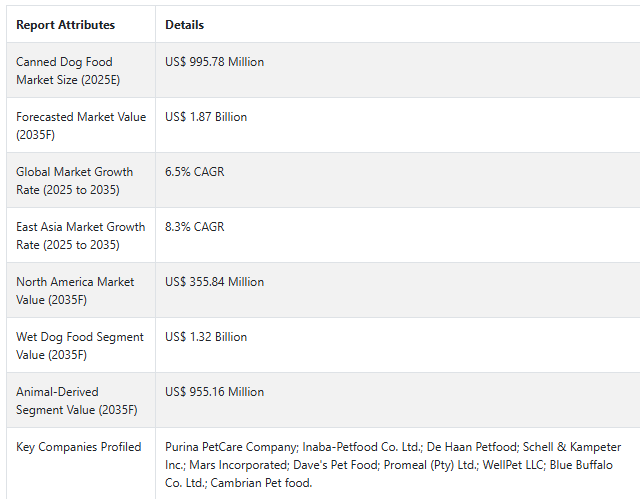Click the Report Attributes column header
Image resolution: width=640 pixels, height=499 pixels.
65,25
